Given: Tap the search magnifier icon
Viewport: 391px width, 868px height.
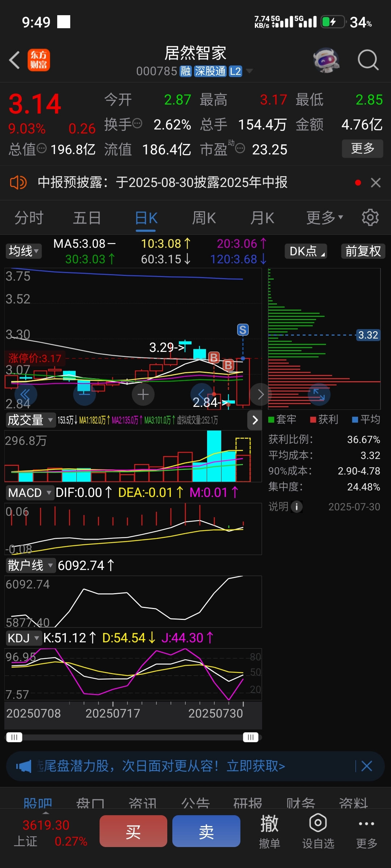Looking at the screenshot, I should tap(368, 60).
